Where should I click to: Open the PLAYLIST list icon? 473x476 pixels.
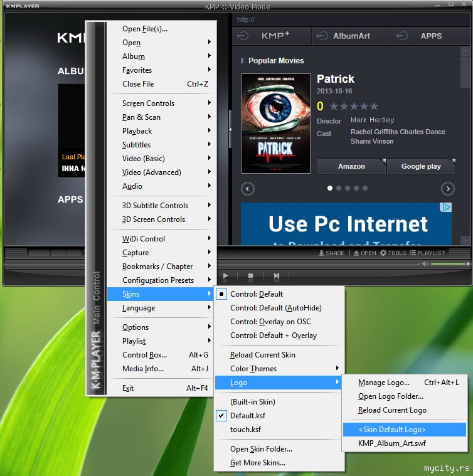[x=412, y=253]
